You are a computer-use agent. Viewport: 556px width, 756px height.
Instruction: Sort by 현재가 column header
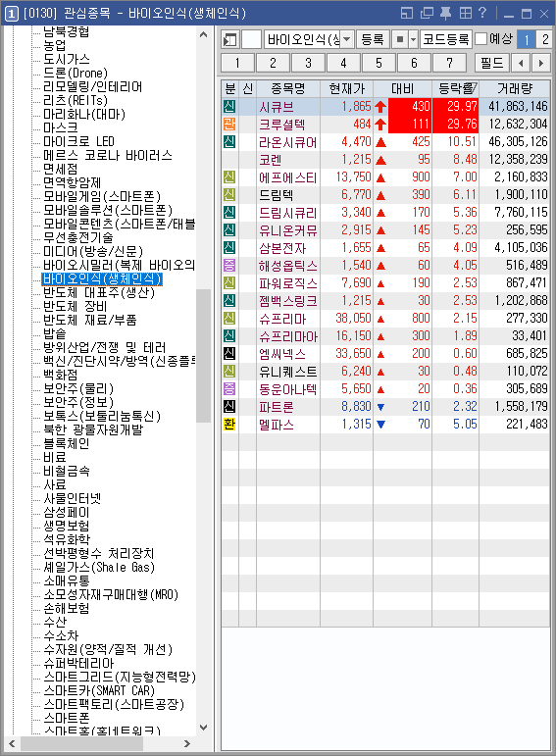click(347, 88)
